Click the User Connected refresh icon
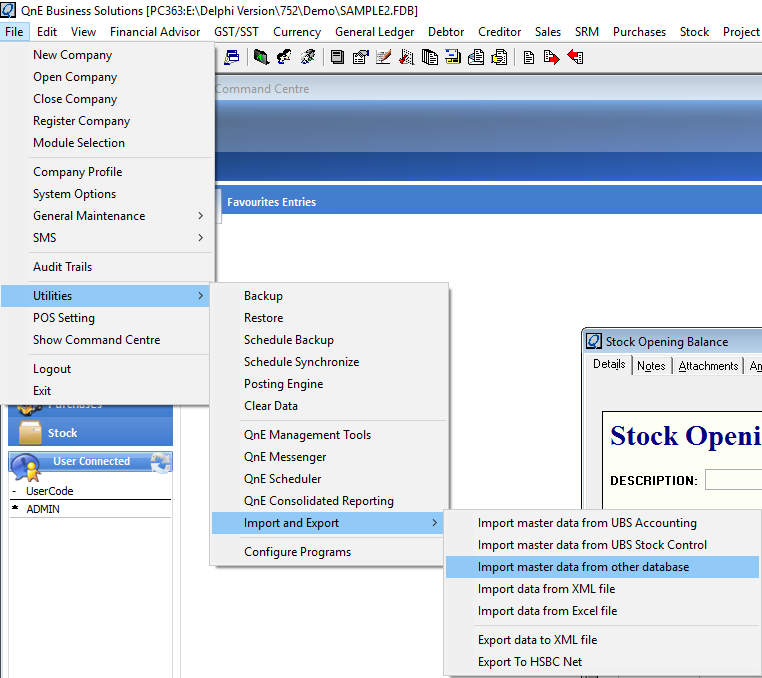762x678 pixels. [160, 462]
